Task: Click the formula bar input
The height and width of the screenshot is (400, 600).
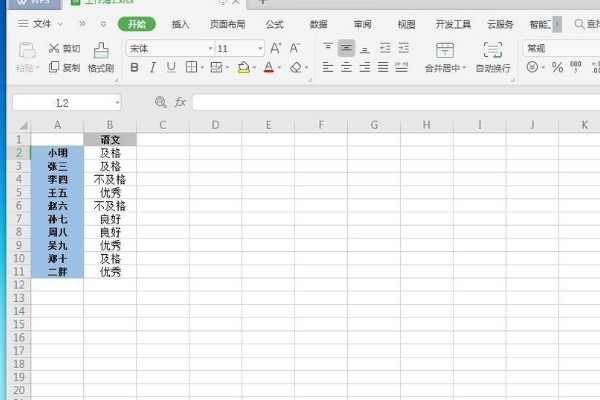Action: [x=396, y=103]
